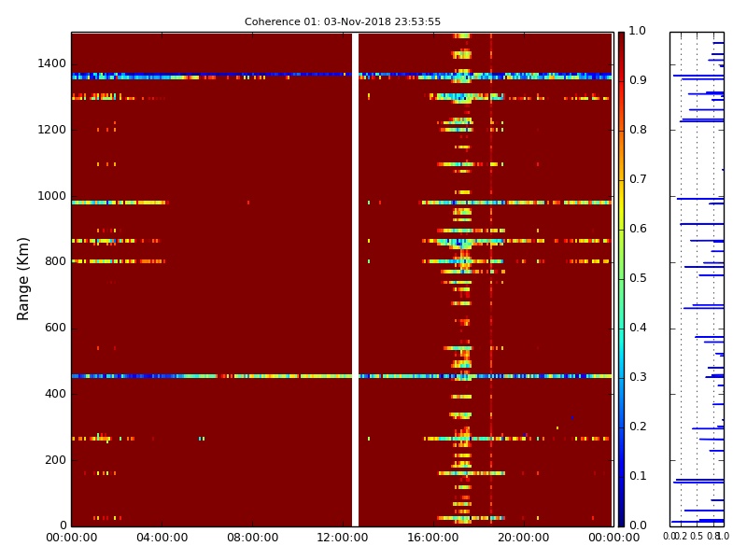The image size is (747, 560).
Task: Click the green middle of the colorbar
Action: pos(621,279)
